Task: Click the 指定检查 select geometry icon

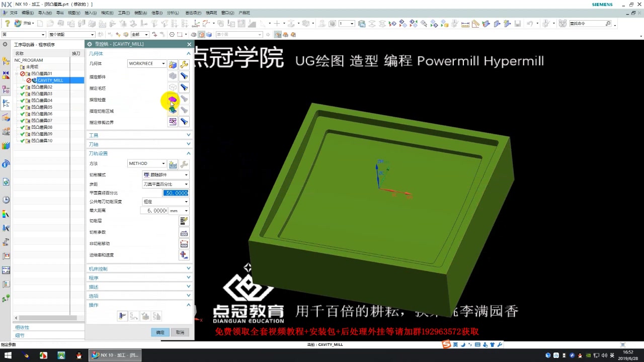Action: click(173, 99)
